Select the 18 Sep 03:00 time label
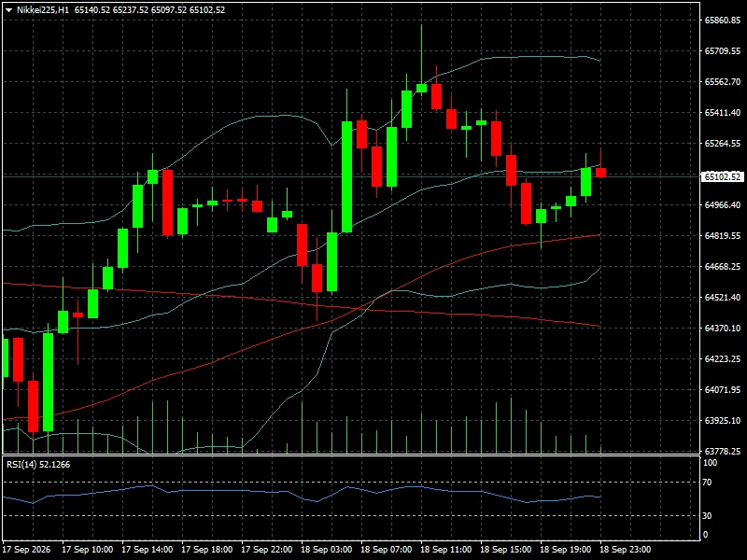 click(x=326, y=550)
